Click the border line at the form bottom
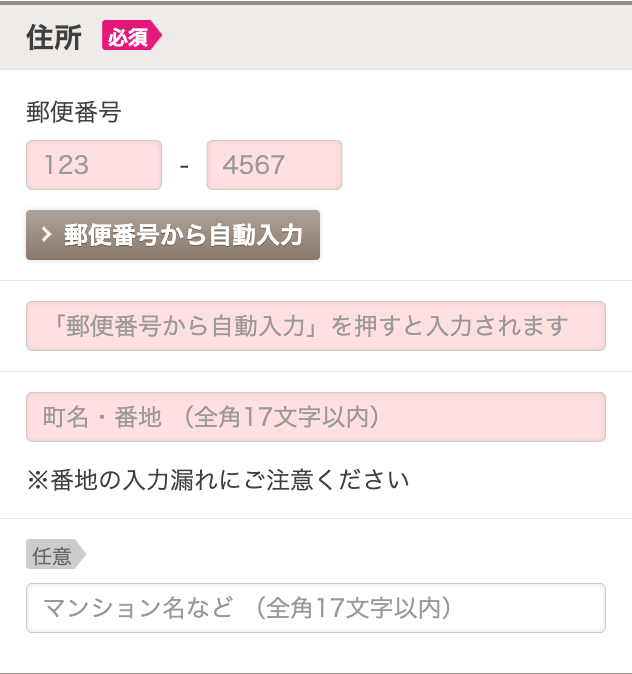Viewport: 632px width, 674px height. 316,673
